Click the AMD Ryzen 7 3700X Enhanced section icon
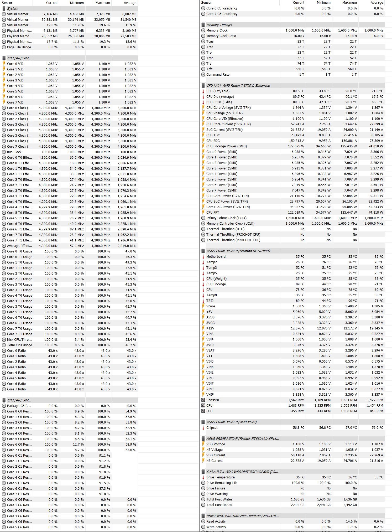This screenshot has width=392, height=532. [203, 86]
